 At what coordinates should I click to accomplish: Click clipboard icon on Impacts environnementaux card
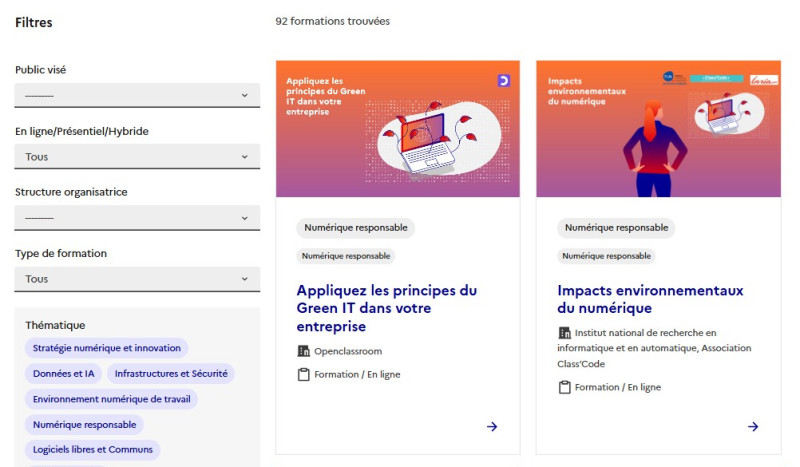pos(564,387)
